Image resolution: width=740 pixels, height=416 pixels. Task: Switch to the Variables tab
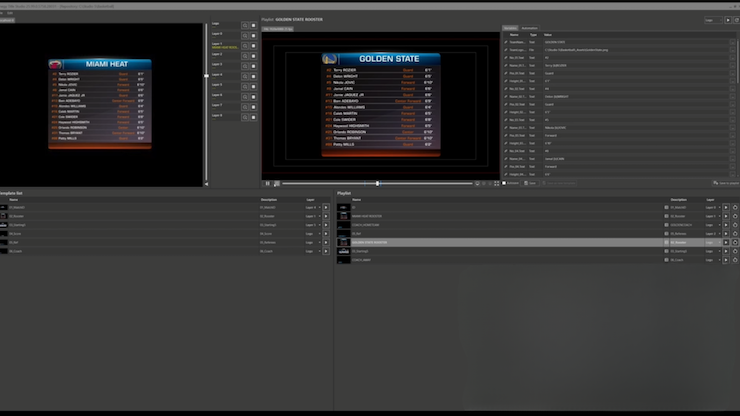509,28
